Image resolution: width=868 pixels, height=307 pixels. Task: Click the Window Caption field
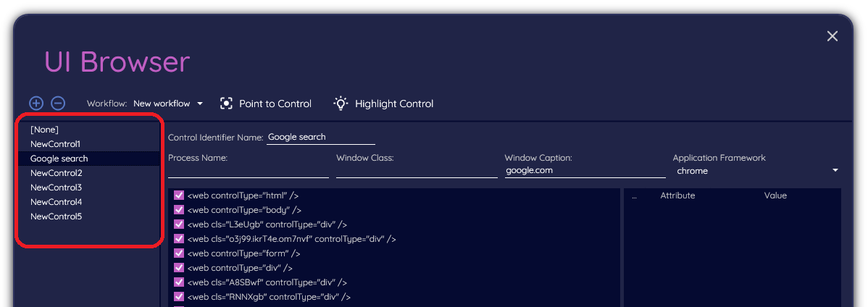pyautogui.click(x=584, y=171)
